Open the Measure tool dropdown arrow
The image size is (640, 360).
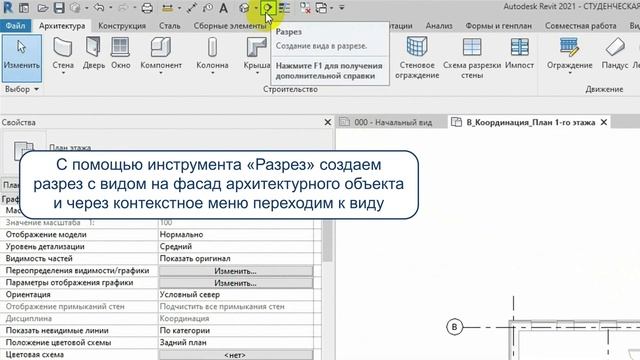click(179, 8)
